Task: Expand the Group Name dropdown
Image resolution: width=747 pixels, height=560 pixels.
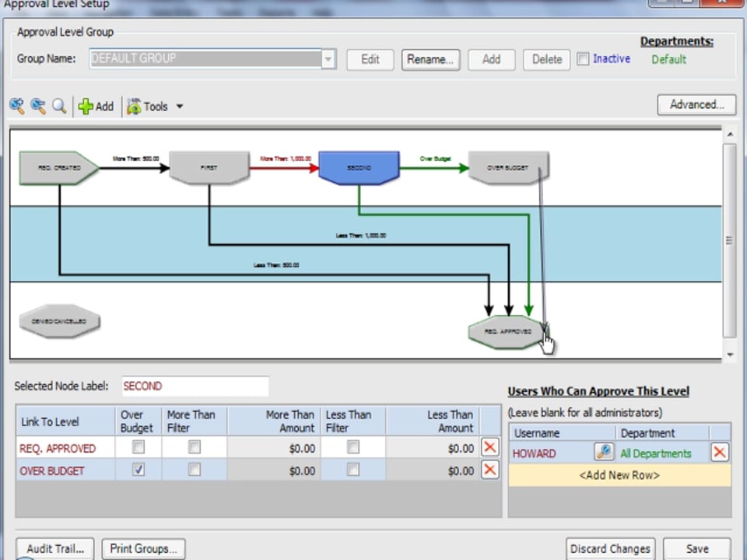Action: tap(328, 59)
